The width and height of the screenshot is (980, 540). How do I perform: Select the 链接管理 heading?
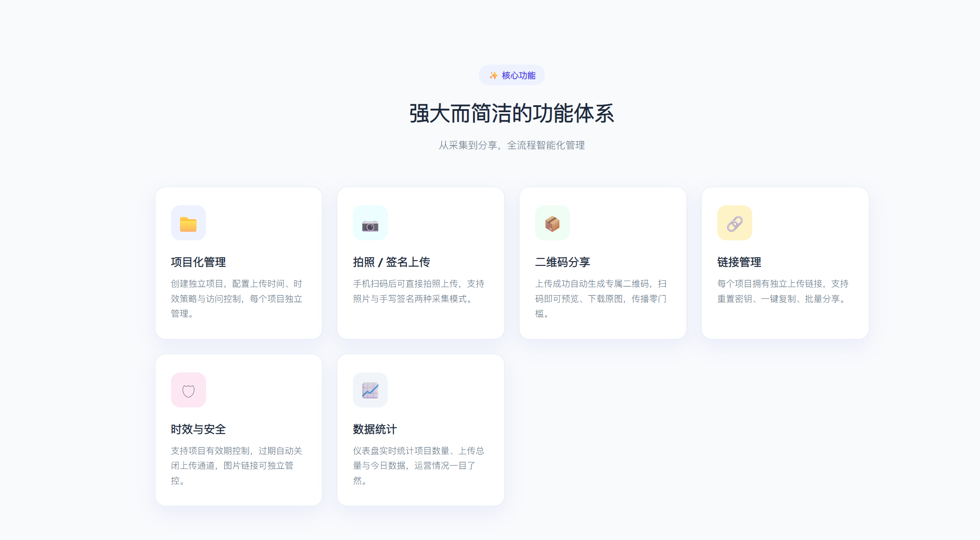739,262
